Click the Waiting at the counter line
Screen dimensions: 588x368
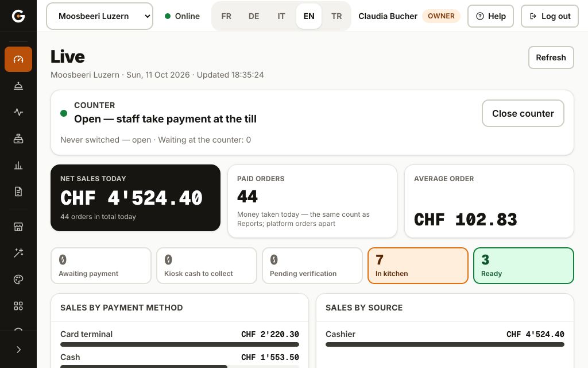(155, 140)
